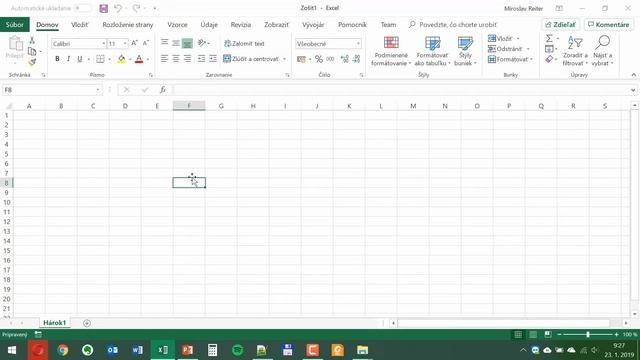
Task: Click the increase indent icon
Action: pyautogui.click(x=213, y=59)
